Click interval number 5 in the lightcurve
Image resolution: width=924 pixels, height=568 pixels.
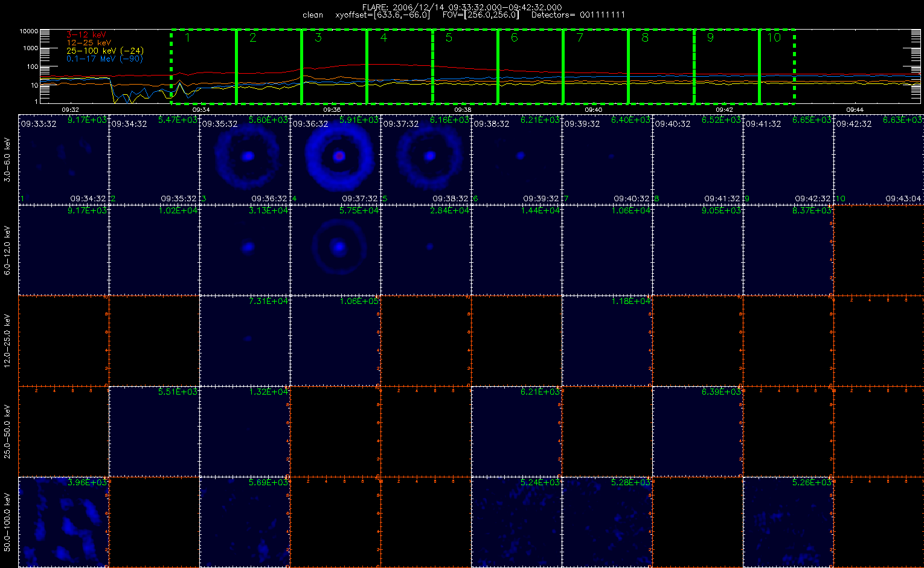click(x=449, y=37)
